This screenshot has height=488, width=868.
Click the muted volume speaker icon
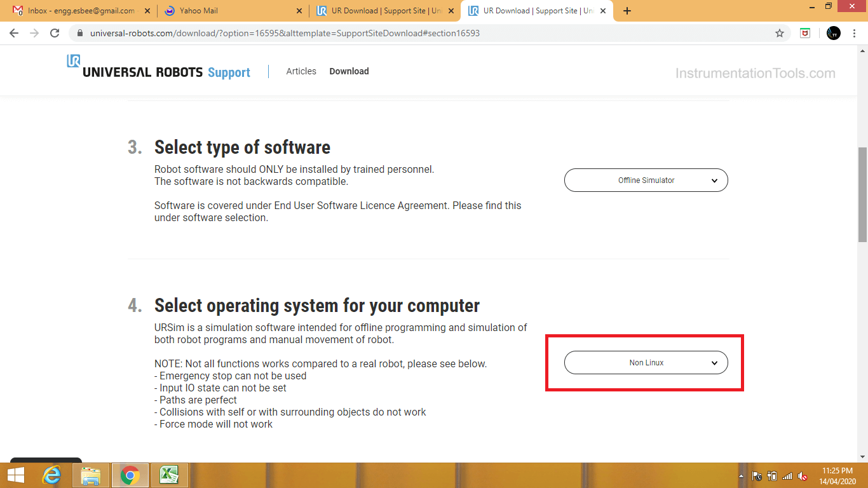pyautogui.click(x=803, y=476)
